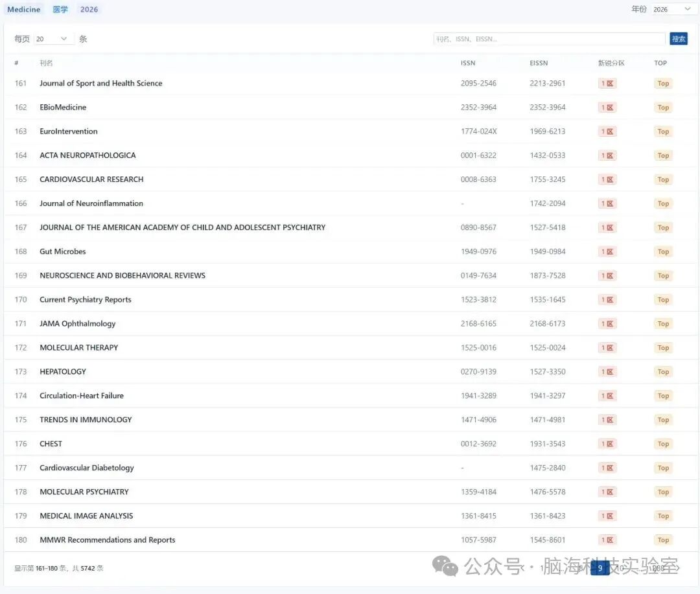Screen dimensions: 700x594
Task: Select the EuroIntervention journal name
Action: [x=68, y=131]
